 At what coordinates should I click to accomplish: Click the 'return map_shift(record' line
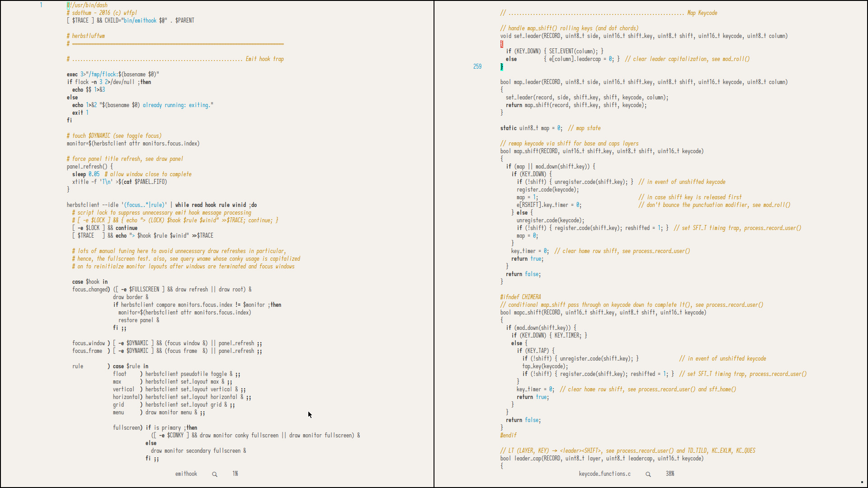pyautogui.click(x=576, y=105)
